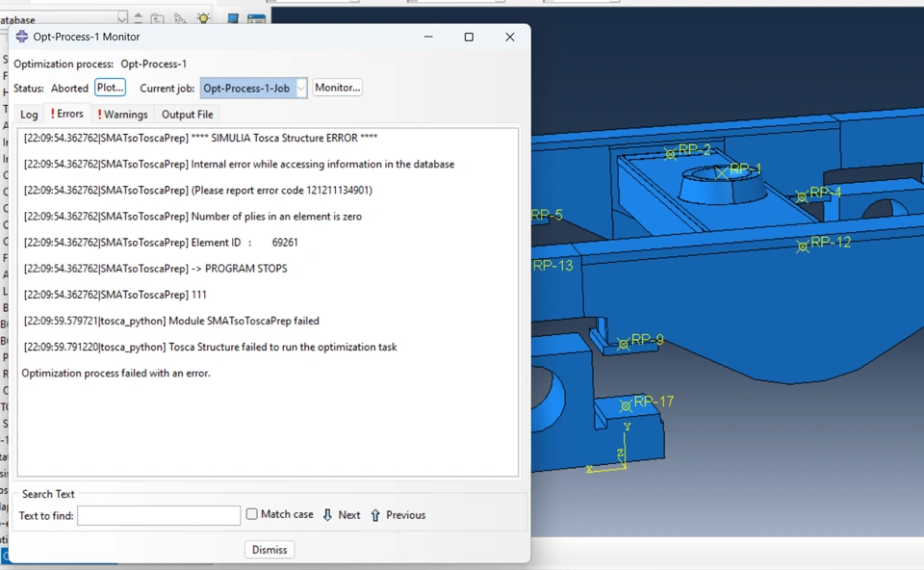Open the model tree database dropdown arrow
Image resolution: width=924 pixels, height=570 pixels.
[x=121, y=17]
